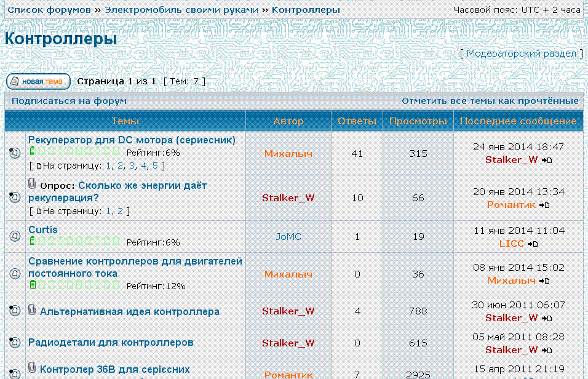This screenshot has width=588, height=379.
Task: Click last-post arrow icon next to LICC
Action: [533, 244]
